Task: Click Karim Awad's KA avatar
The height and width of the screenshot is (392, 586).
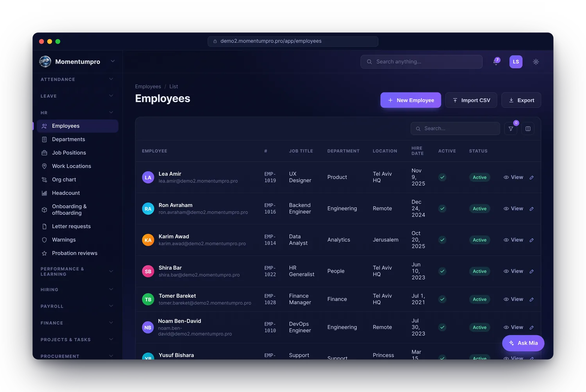Action: [x=148, y=240]
